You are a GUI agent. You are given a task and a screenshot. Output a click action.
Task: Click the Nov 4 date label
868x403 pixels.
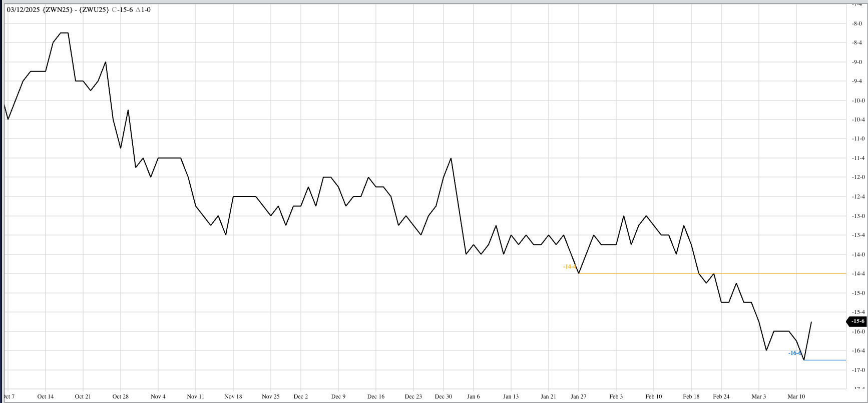158,396
